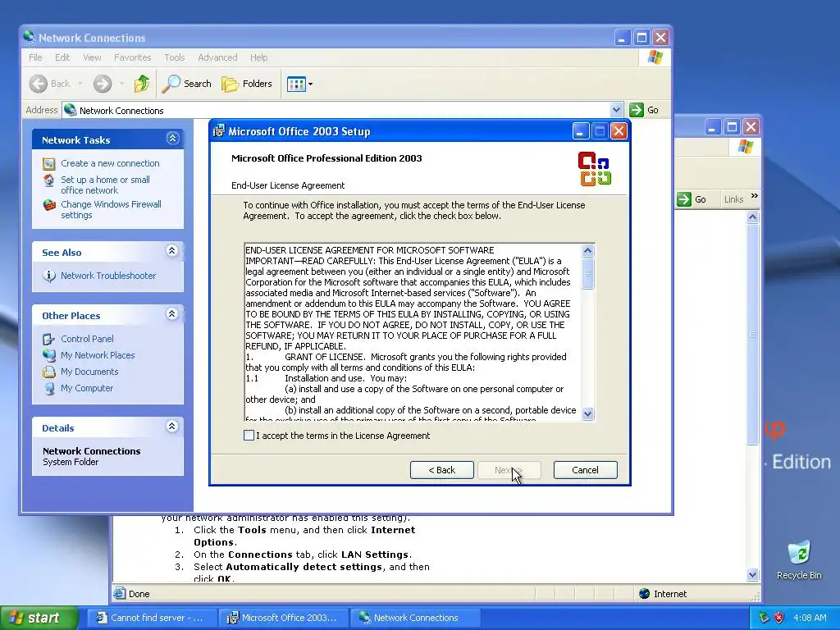Switch to Network Connections taskbar item
The image size is (840, 630).
(x=416, y=618)
